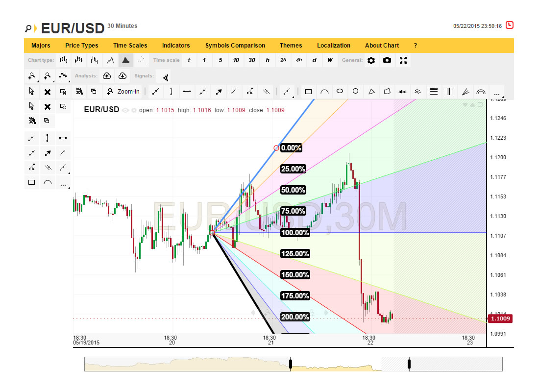The image size is (539, 392).
Task: Expand more tools in left side panel
Action: pos(63,183)
